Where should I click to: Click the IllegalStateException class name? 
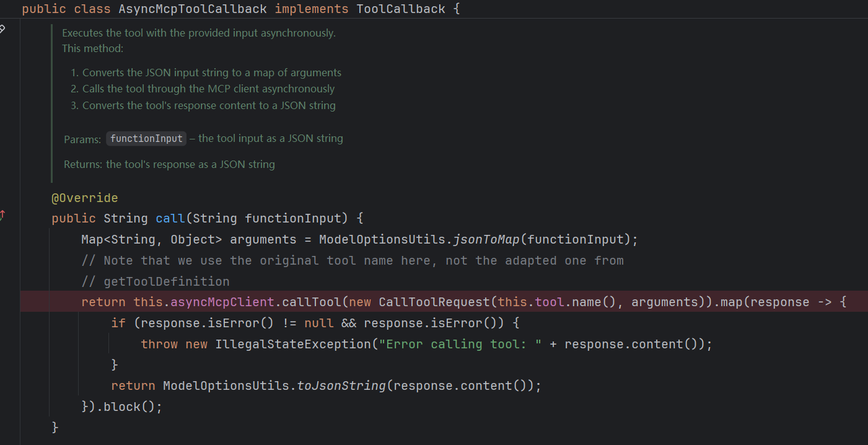pyautogui.click(x=293, y=345)
